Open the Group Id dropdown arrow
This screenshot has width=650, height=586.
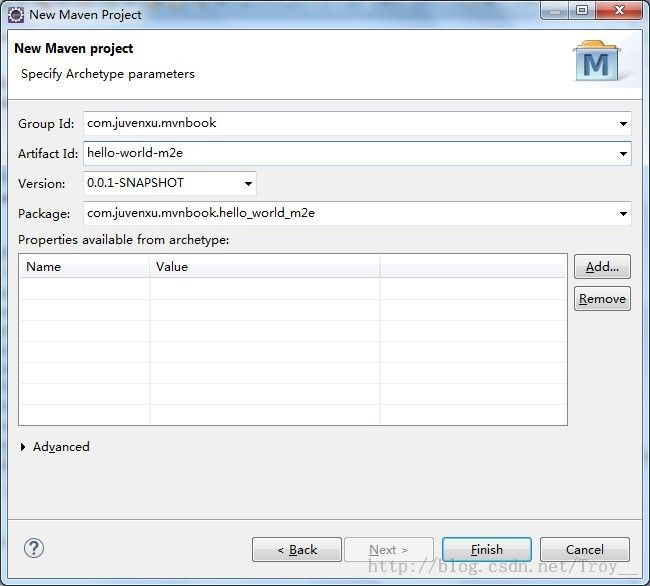click(623, 123)
